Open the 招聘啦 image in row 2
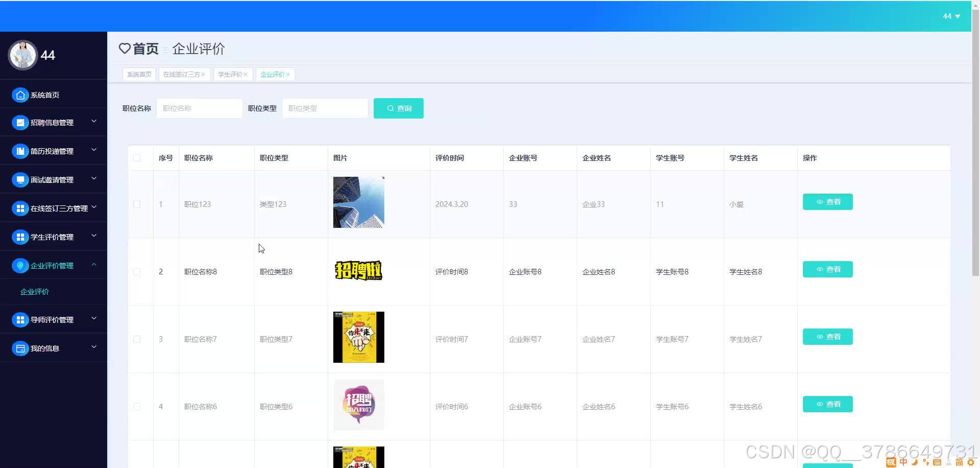The width and height of the screenshot is (980, 468). point(359,270)
